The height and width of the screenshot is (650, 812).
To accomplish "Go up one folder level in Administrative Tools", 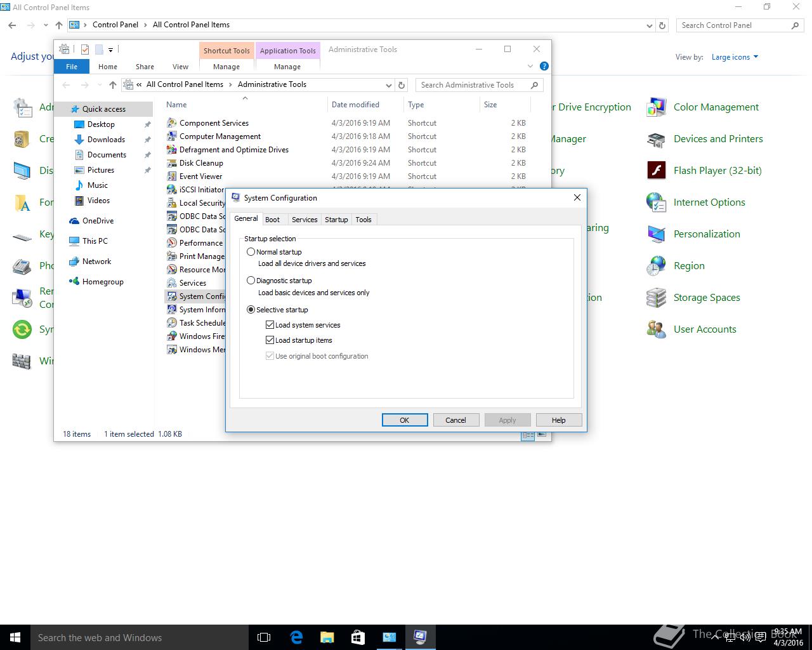I will tap(113, 85).
